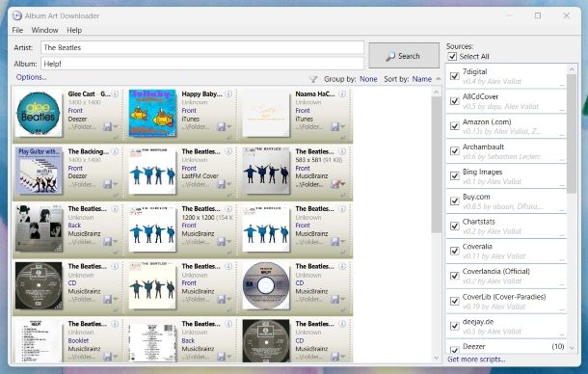
Task: Click info icon on Naama HaC result
Action: (342, 93)
